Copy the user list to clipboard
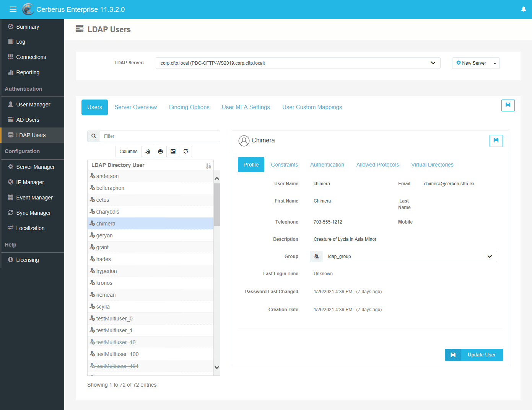 [x=148, y=151]
